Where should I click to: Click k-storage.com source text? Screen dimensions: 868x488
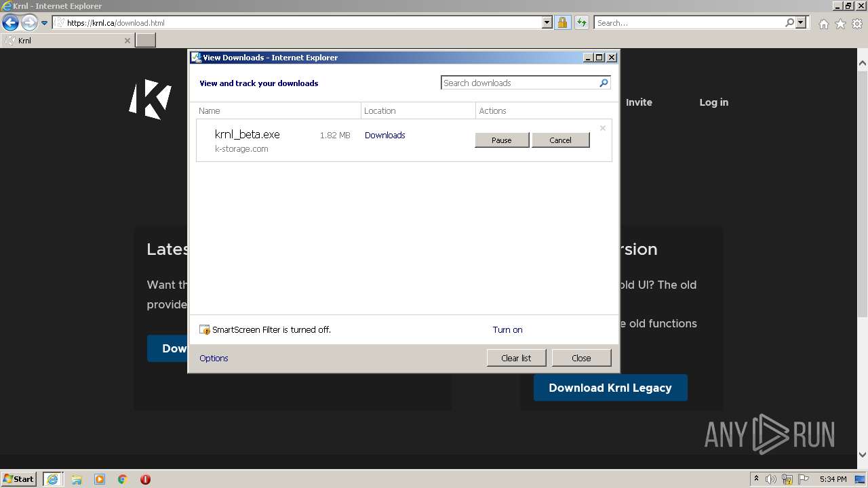click(x=241, y=148)
